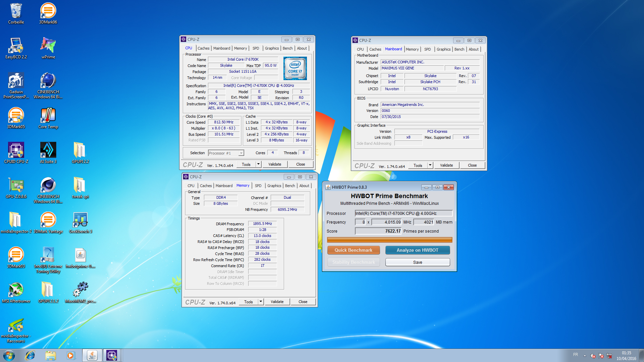
Task: Click the Core Speed value 812.50 MHz
Action: (224, 122)
